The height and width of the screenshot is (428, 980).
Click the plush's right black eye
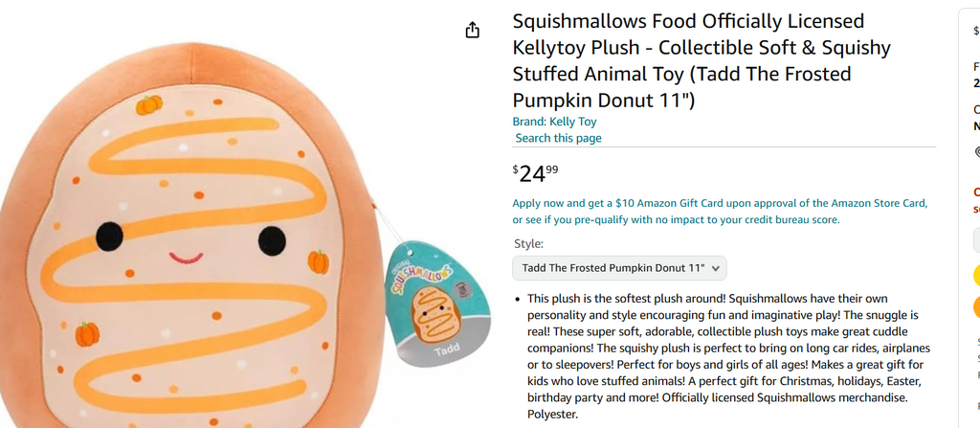[270, 237]
